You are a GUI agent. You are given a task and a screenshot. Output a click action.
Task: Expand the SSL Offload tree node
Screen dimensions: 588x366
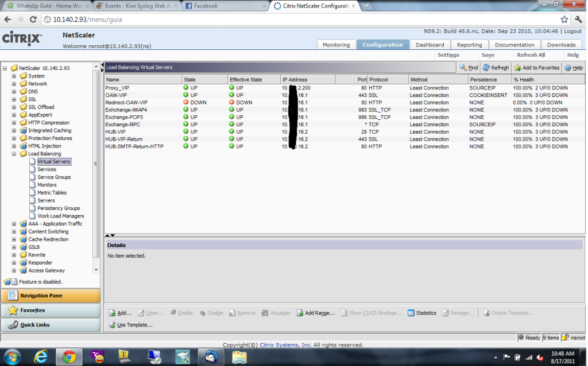pos(14,107)
